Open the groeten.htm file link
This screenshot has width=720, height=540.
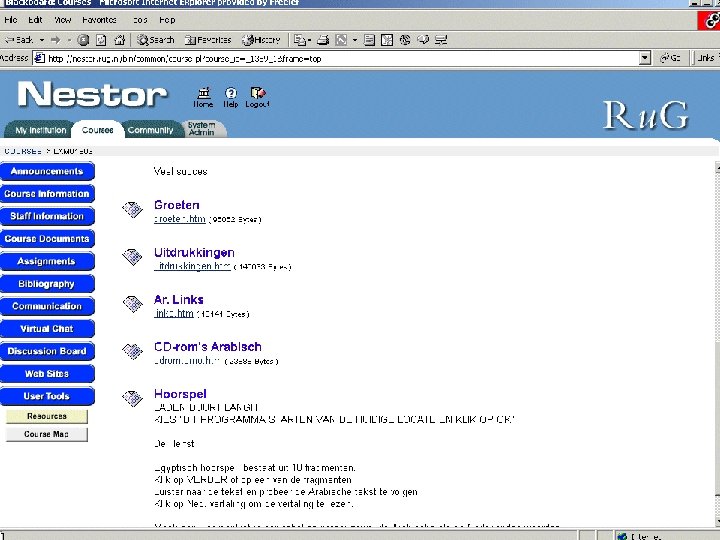[x=180, y=219]
